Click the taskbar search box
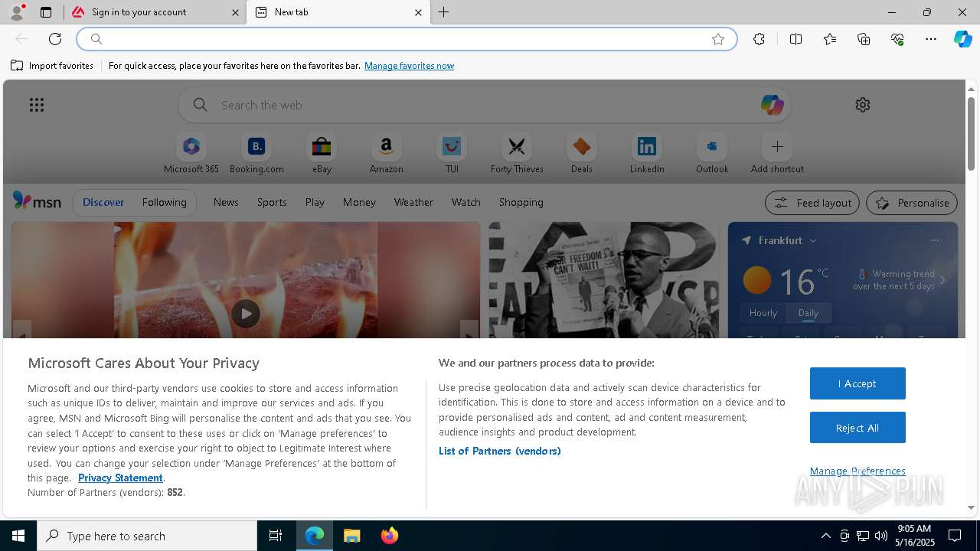 (x=147, y=536)
